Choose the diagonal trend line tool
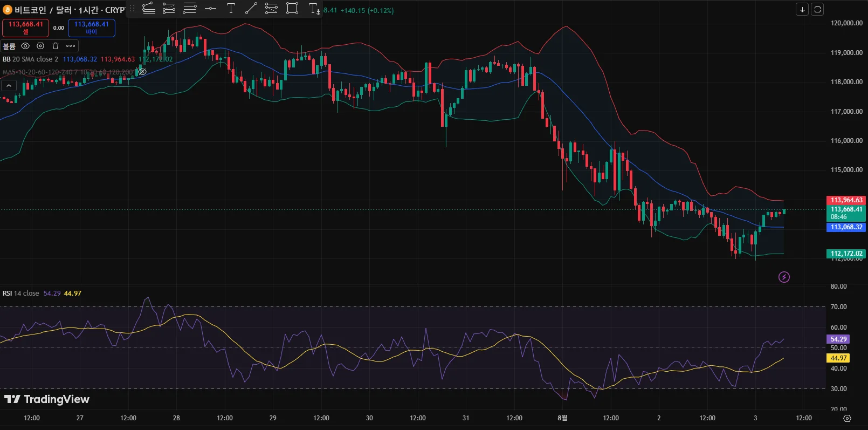 click(x=251, y=9)
